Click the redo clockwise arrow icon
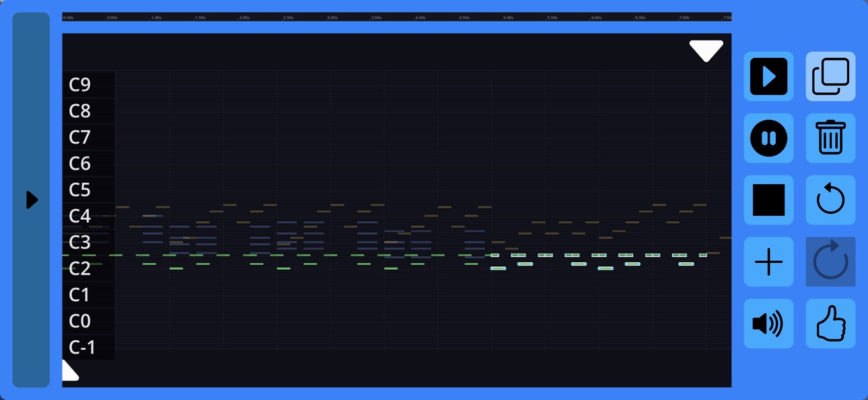 tap(830, 262)
